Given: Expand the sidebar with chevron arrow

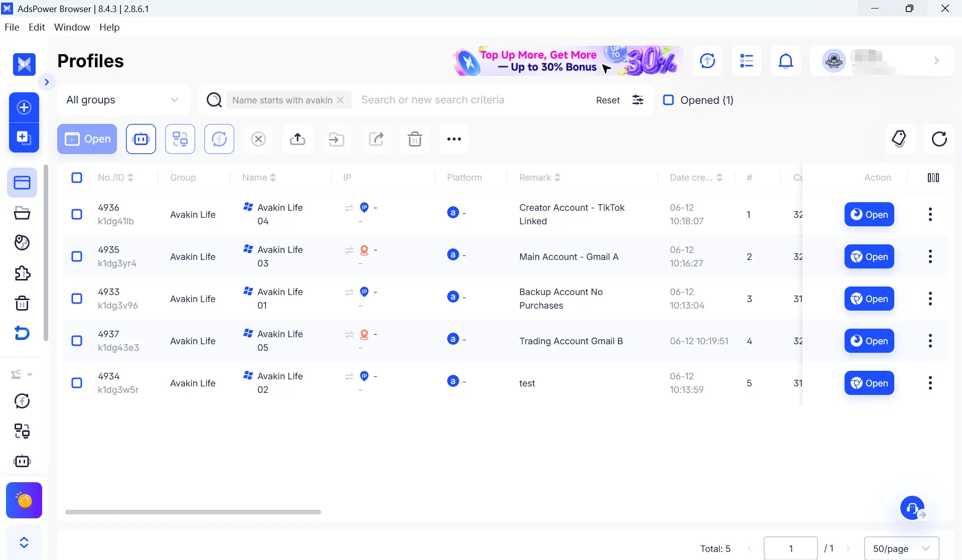Looking at the screenshot, I should pyautogui.click(x=47, y=82).
